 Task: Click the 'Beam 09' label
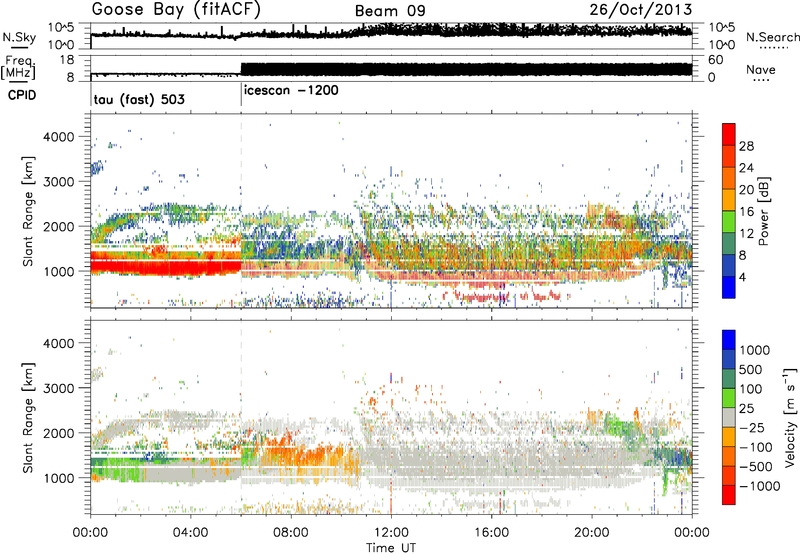click(x=390, y=11)
